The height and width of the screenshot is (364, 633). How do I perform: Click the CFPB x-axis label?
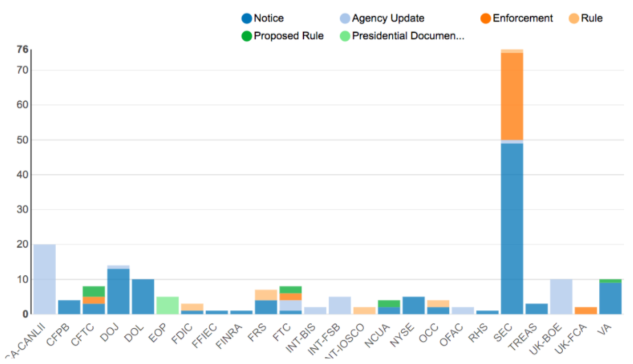tap(58, 335)
